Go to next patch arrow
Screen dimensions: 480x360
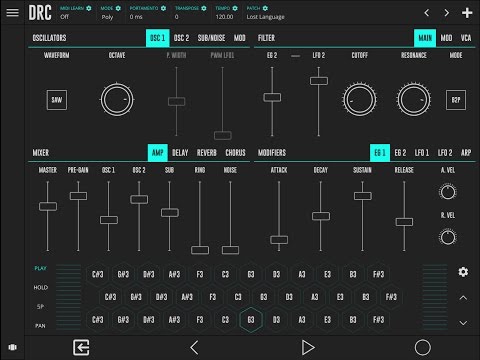447,13
